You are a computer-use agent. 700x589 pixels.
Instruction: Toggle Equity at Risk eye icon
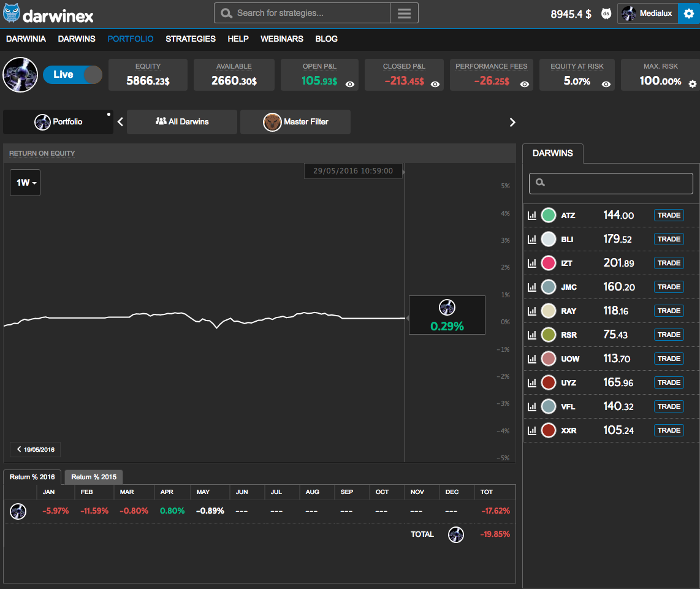point(606,85)
